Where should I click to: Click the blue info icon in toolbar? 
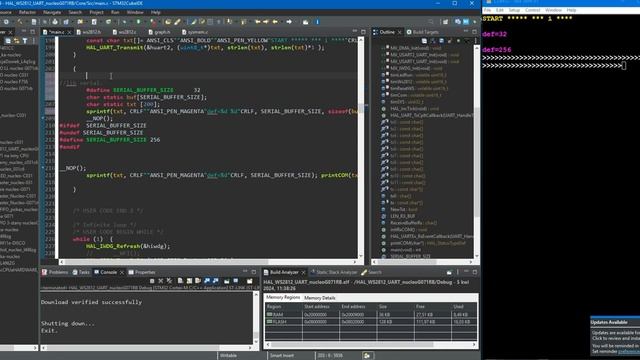pyautogui.click(x=317, y=22)
